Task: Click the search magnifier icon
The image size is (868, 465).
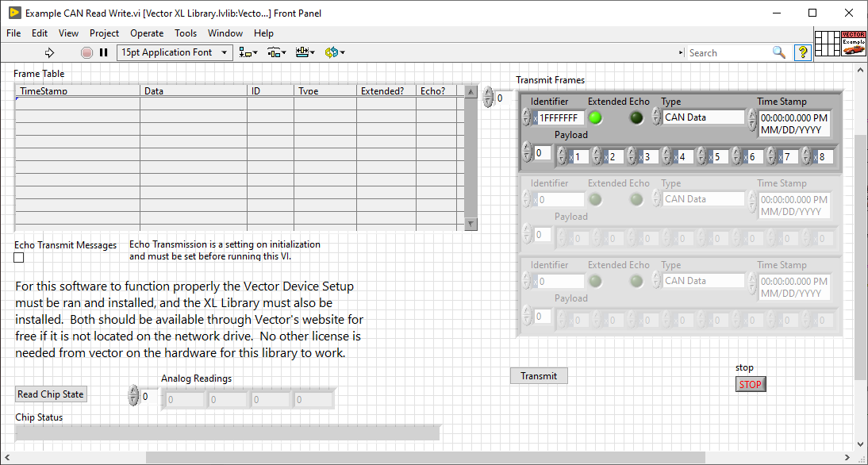Action: [779, 52]
